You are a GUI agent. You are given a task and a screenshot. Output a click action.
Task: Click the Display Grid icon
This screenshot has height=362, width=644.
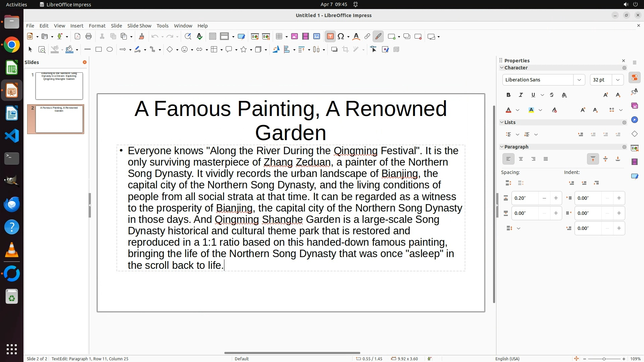click(x=212, y=37)
